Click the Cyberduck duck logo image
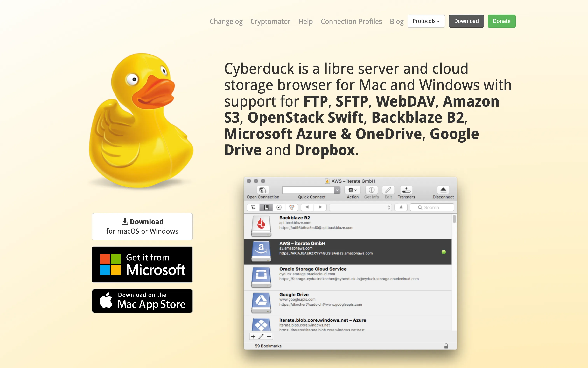 click(x=141, y=121)
